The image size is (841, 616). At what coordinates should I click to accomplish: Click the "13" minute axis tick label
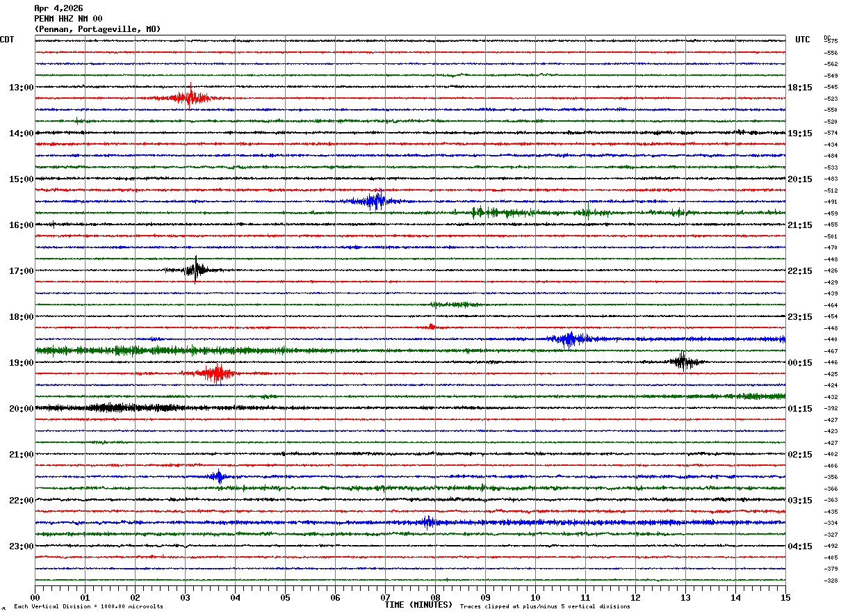(685, 597)
